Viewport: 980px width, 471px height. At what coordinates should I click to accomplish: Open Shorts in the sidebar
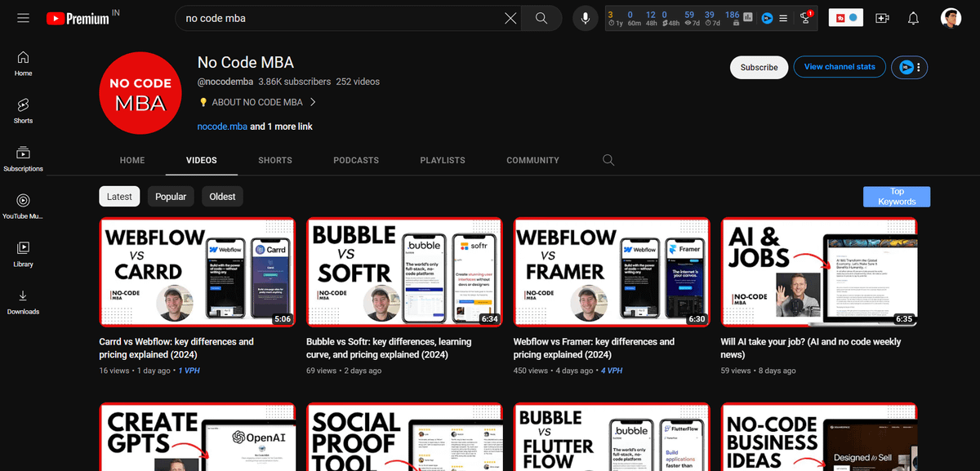[x=23, y=111]
